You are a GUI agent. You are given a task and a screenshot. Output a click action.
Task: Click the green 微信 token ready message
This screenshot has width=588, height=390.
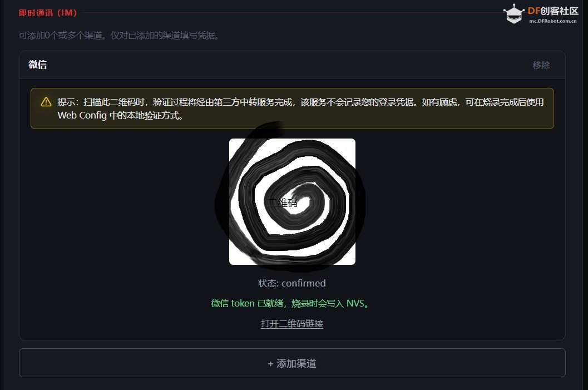(x=291, y=303)
